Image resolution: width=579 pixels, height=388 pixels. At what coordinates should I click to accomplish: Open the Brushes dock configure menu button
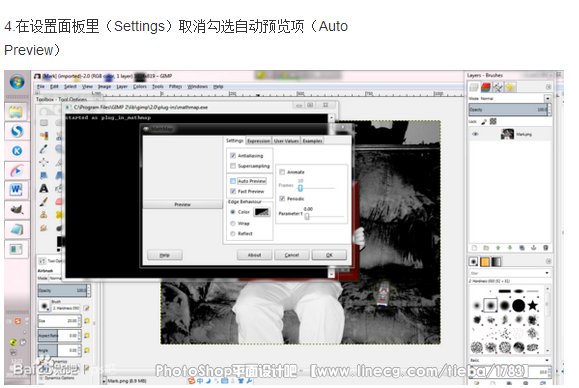(548, 261)
